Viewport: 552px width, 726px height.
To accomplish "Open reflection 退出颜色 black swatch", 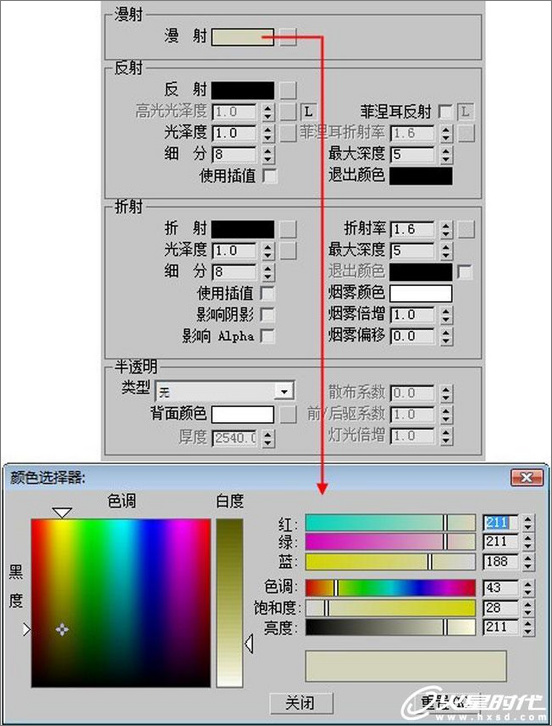I will [421, 176].
